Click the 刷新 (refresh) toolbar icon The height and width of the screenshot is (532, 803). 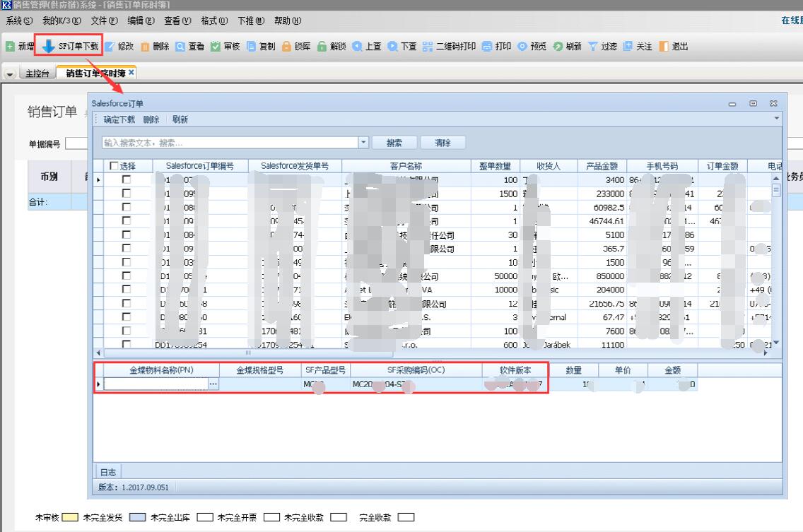[558, 46]
